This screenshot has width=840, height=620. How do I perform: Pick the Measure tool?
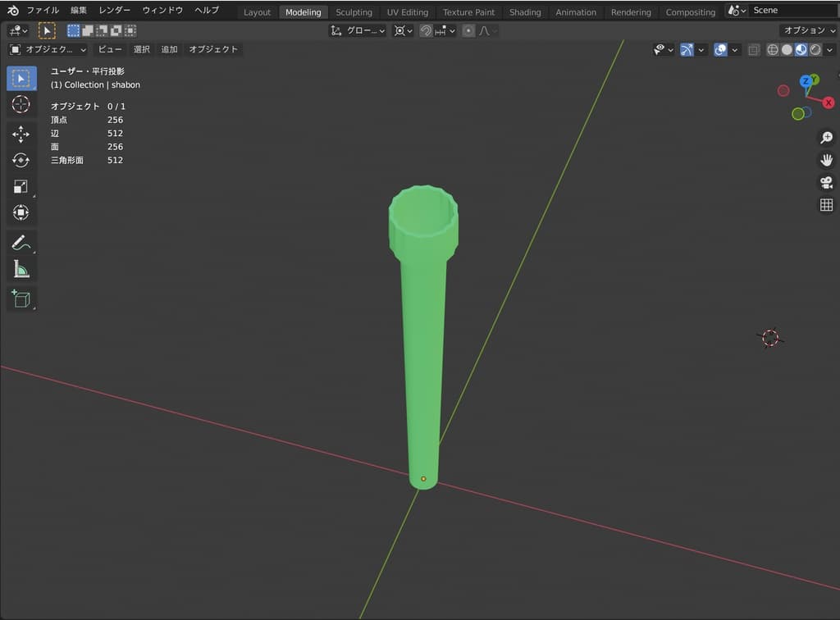click(21, 269)
